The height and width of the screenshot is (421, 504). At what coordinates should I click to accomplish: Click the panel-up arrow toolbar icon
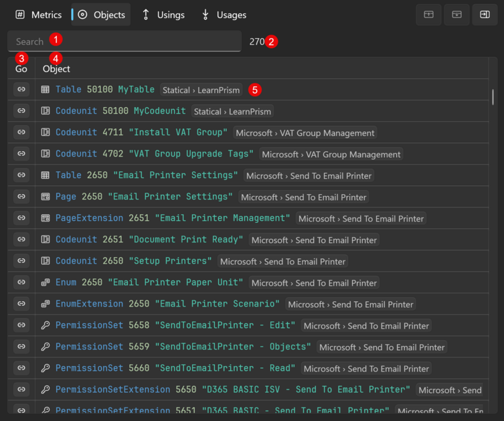tap(429, 15)
